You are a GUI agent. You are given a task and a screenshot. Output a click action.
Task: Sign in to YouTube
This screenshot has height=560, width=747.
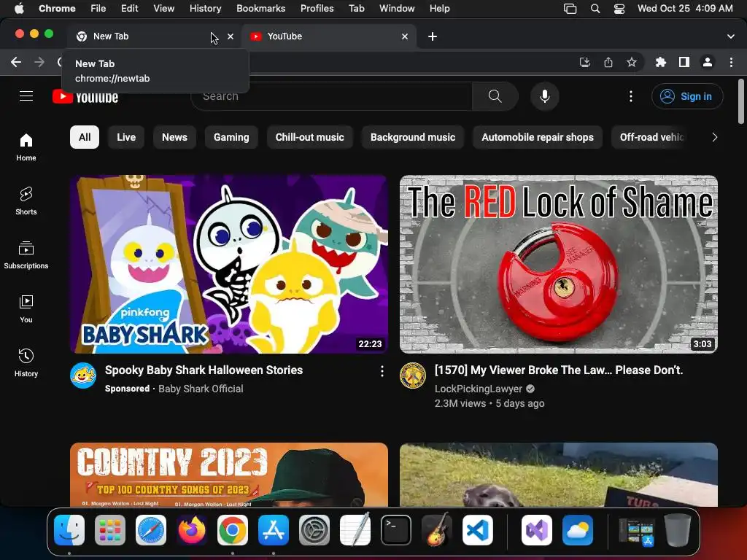click(687, 96)
